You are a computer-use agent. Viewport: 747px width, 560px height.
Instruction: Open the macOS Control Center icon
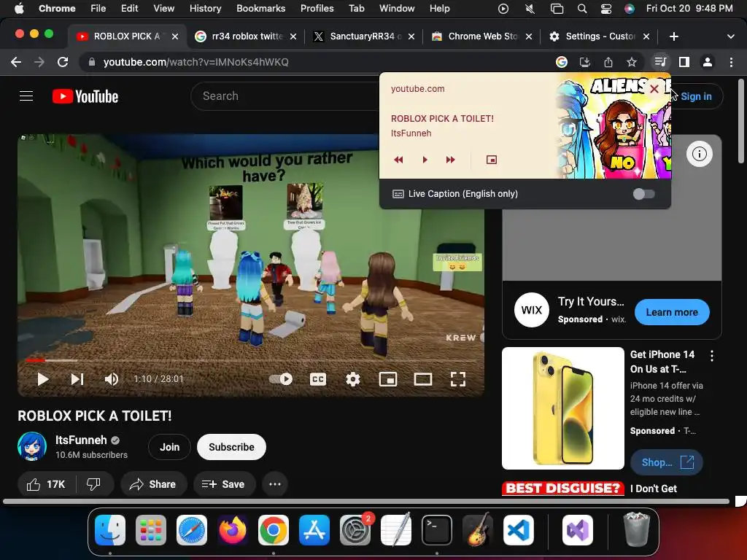tap(606, 9)
